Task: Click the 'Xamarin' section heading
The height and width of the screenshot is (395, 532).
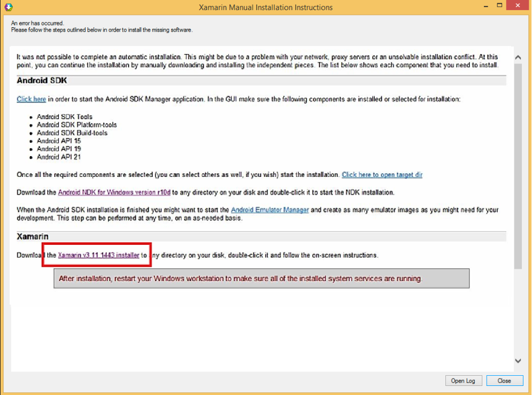Action: pos(33,236)
